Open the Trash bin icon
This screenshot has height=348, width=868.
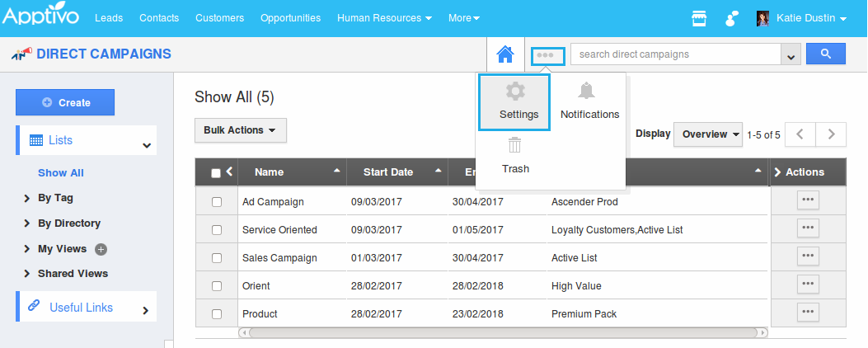tap(515, 146)
